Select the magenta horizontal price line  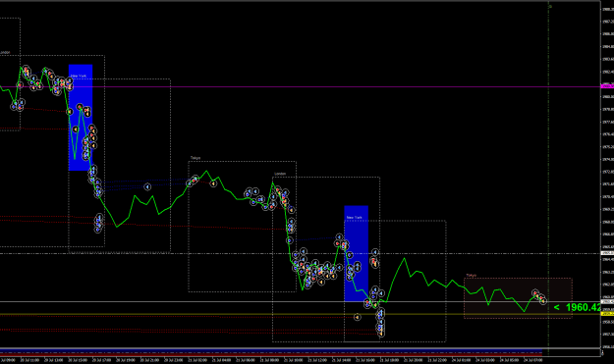300,86
